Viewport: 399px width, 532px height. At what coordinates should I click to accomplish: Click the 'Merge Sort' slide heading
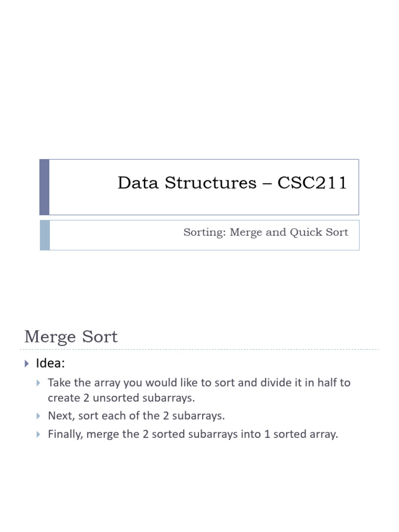(x=71, y=337)
